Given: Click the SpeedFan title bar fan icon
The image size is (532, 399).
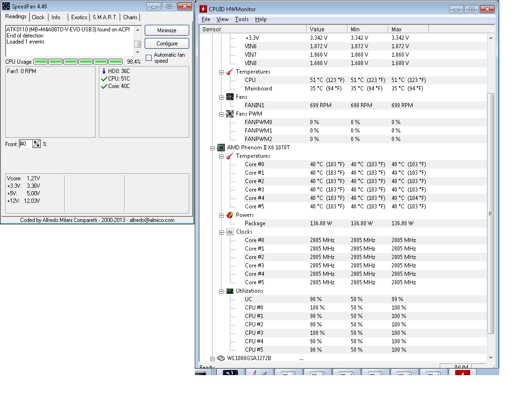Looking at the screenshot, I should [6, 6].
